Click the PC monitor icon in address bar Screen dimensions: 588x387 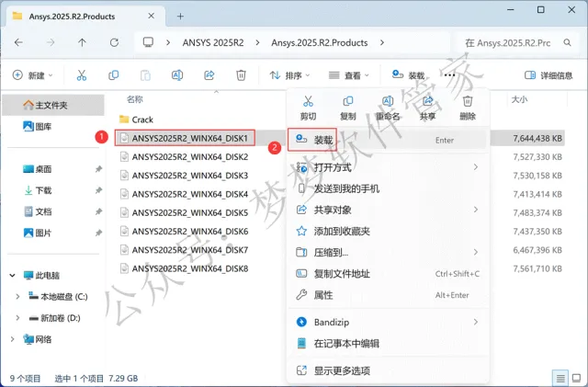[148, 42]
